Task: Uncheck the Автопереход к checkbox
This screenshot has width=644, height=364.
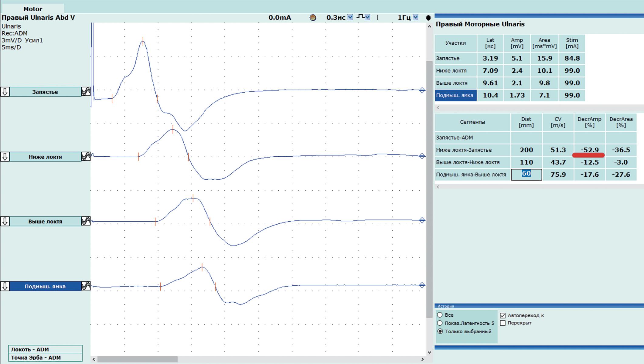Action: [503, 315]
